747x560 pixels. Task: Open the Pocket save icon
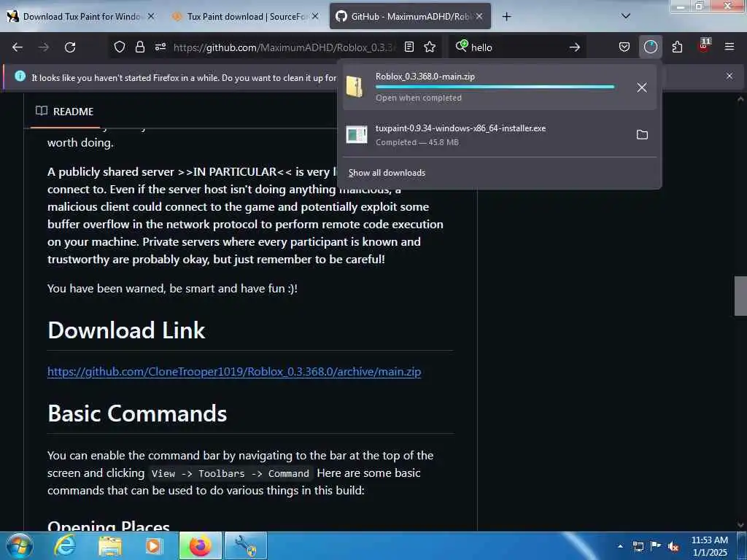624,47
